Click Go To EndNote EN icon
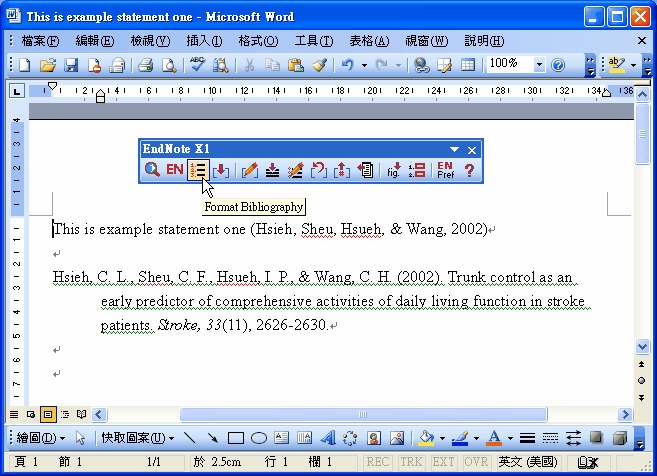657x476 pixels. tap(175, 170)
